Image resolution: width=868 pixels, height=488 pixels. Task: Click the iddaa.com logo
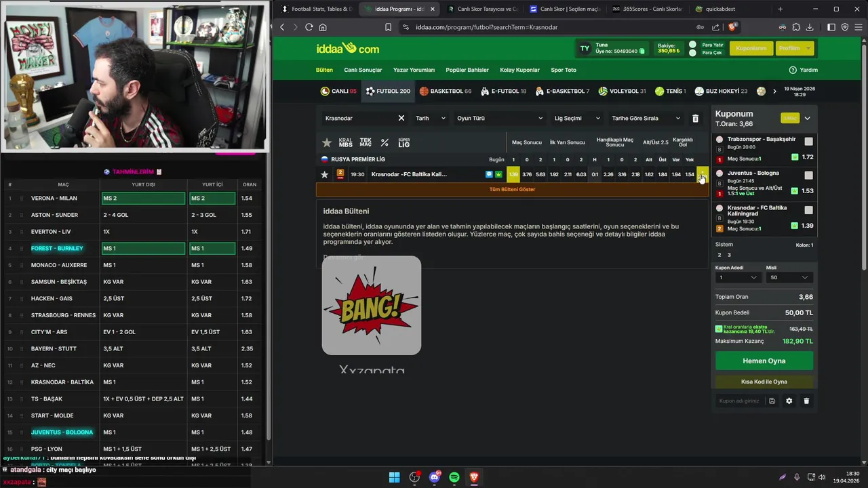(x=348, y=49)
